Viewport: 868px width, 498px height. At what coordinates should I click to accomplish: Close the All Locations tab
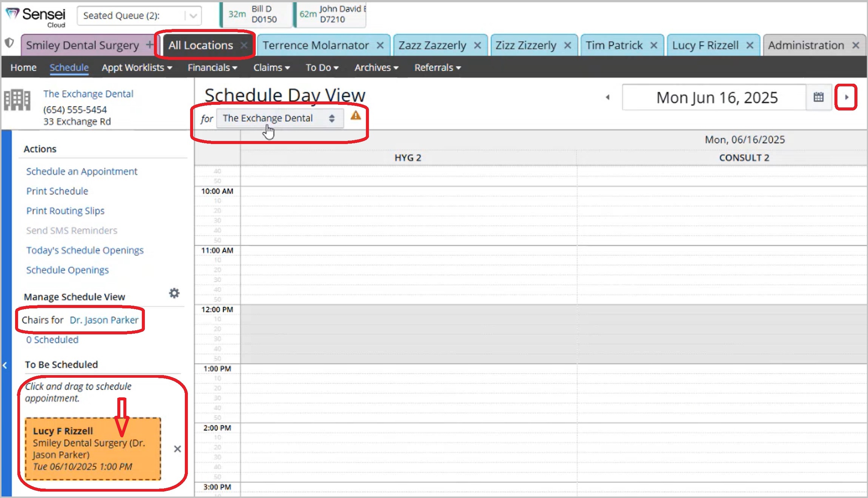tap(244, 45)
